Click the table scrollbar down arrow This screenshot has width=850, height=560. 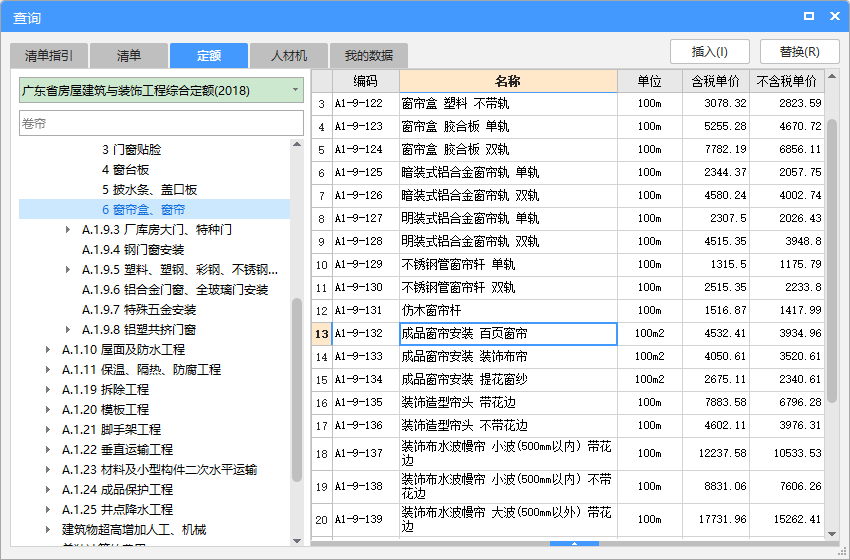[x=832, y=533]
